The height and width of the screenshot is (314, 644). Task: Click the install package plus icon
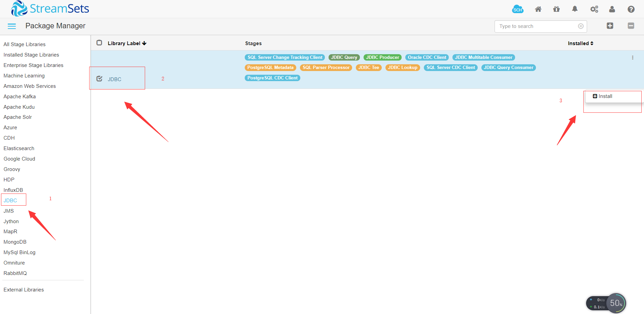610,26
